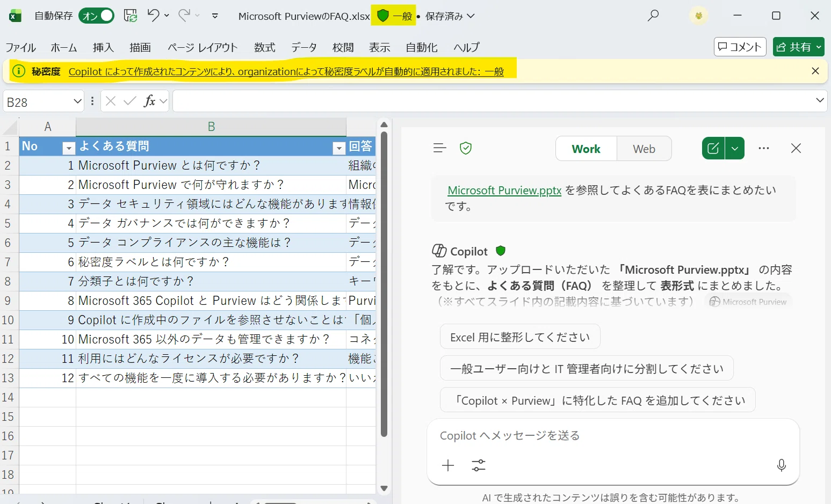The width and height of the screenshot is (831, 504).
Task: Switch to the 表示 ribbon tab
Action: coord(380,47)
